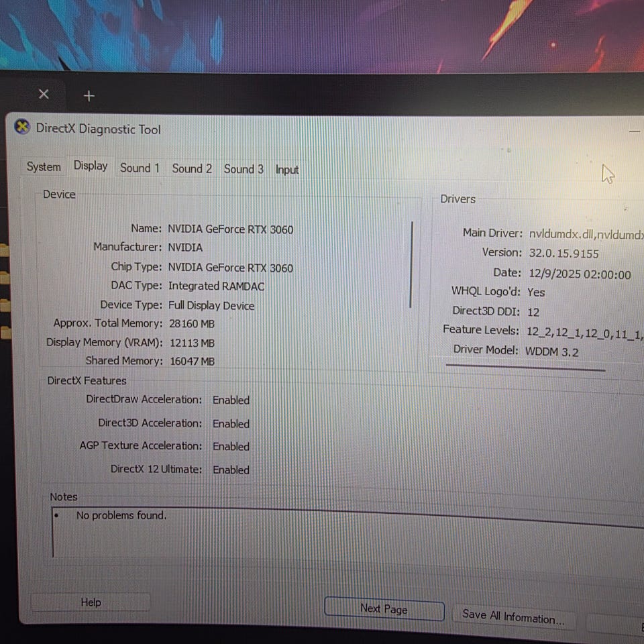
Task: Close the background browser tab
Action: tap(44, 95)
